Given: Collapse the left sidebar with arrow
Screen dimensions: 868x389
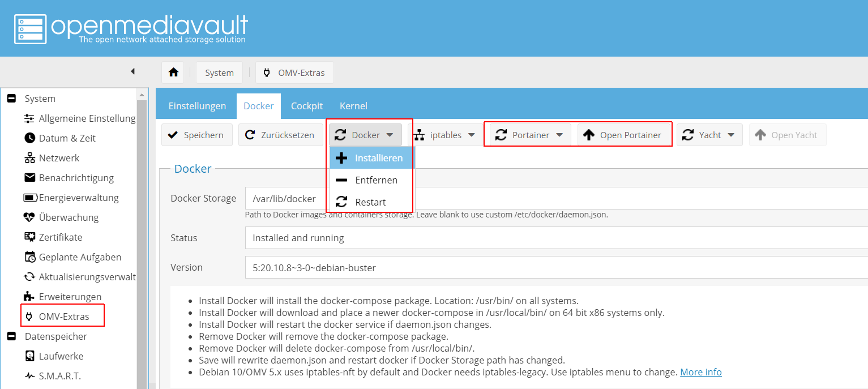Looking at the screenshot, I should (132, 71).
